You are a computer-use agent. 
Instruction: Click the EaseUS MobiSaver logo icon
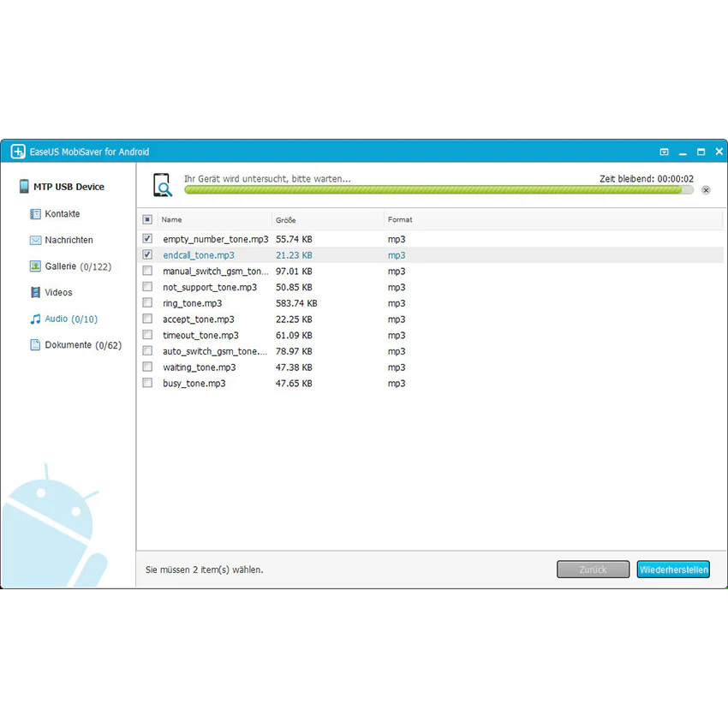point(18,152)
